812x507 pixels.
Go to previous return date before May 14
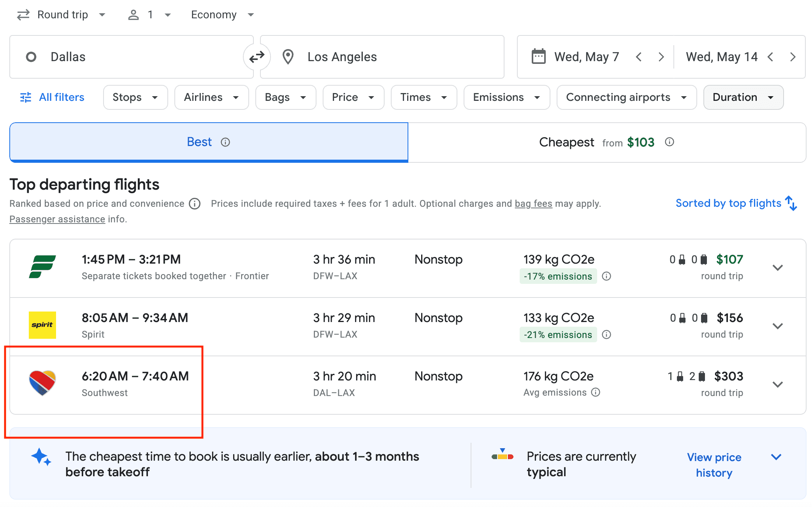[x=770, y=57]
